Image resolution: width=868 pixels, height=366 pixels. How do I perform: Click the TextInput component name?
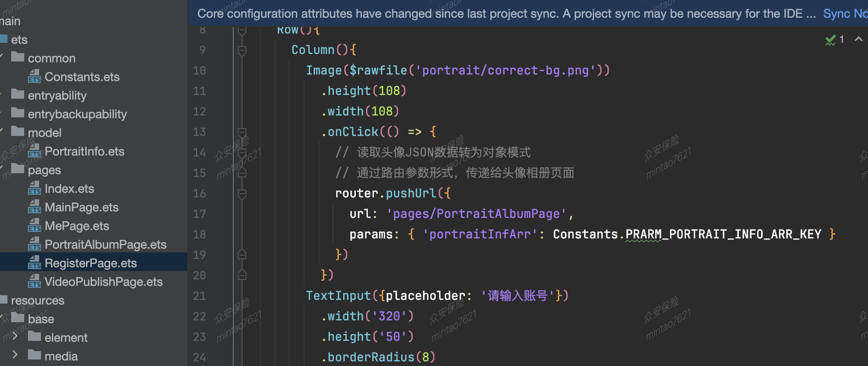click(x=338, y=296)
